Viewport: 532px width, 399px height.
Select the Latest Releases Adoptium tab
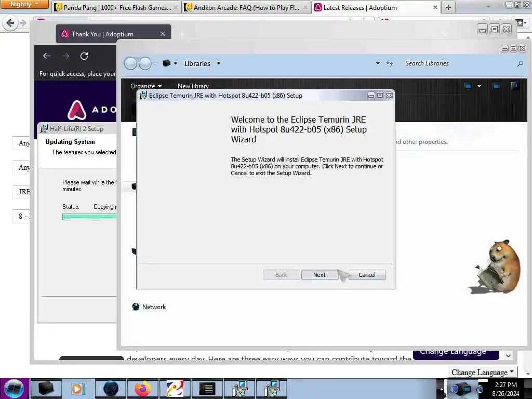point(360,7)
